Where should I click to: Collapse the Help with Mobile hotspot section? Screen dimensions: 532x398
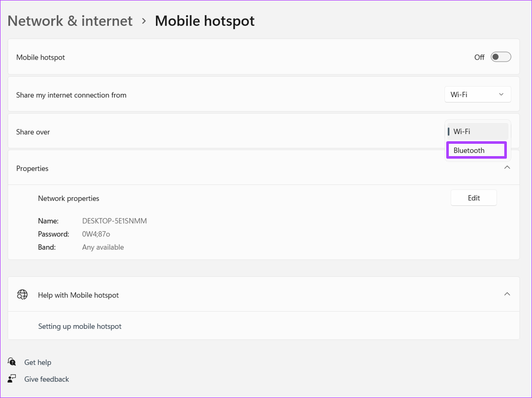coord(507,294)
